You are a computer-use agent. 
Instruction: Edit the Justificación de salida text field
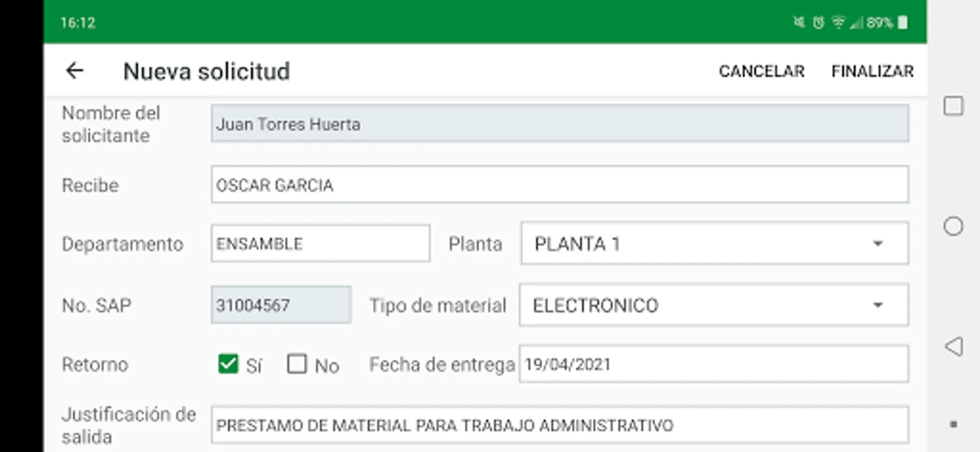tap(559, 425)
